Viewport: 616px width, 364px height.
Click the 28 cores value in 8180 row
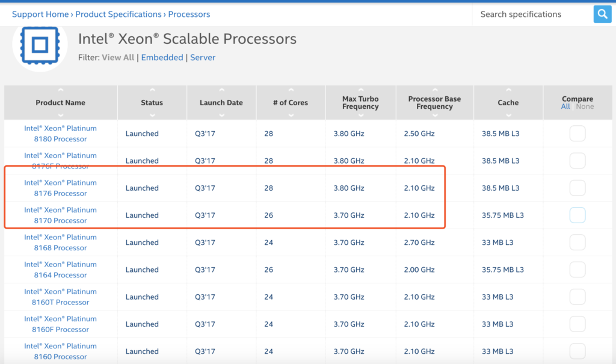click(269, 134)
